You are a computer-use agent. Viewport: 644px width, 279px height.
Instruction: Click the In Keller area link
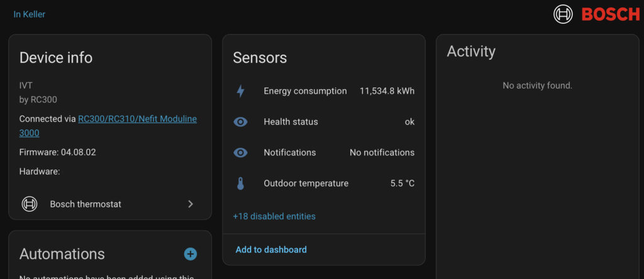pos(30,14)
